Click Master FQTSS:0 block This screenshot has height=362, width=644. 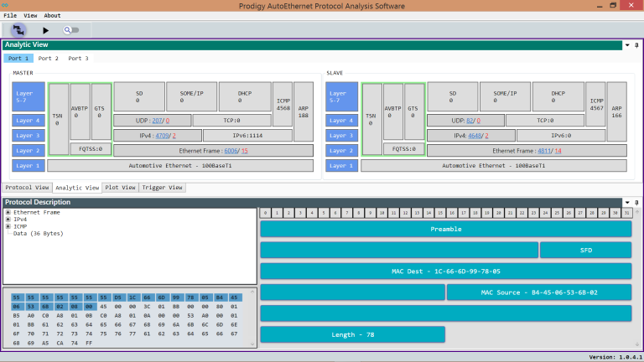tap(91, 149)
